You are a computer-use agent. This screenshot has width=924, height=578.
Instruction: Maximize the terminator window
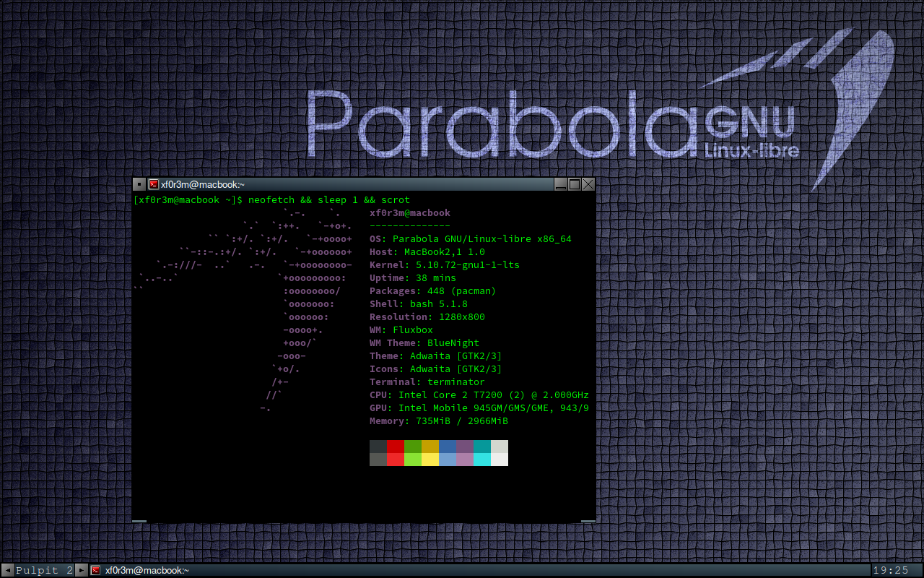pos(575,184)
